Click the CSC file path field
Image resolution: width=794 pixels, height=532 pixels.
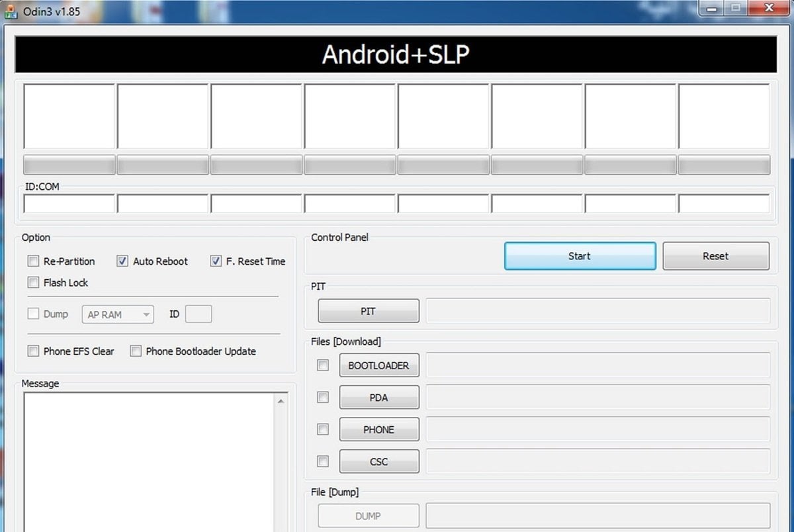pos(598,462)
